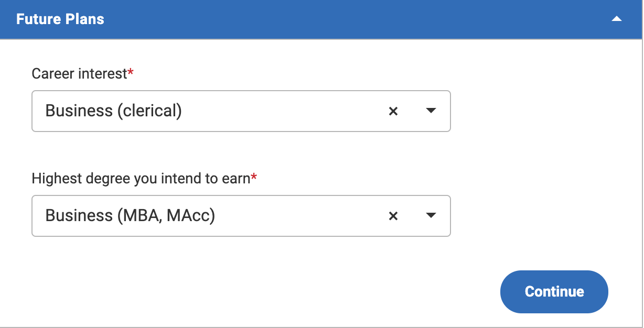Collapse the Future Plans section header arrow
This screenshot has height=328, width=644.
tap(616, 19)
